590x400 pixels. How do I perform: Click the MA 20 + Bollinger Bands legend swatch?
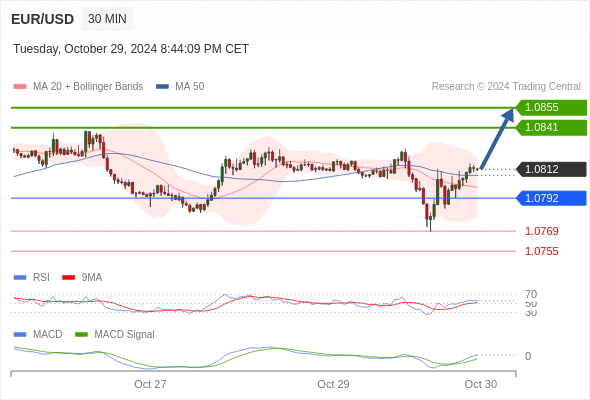[20, 87]
